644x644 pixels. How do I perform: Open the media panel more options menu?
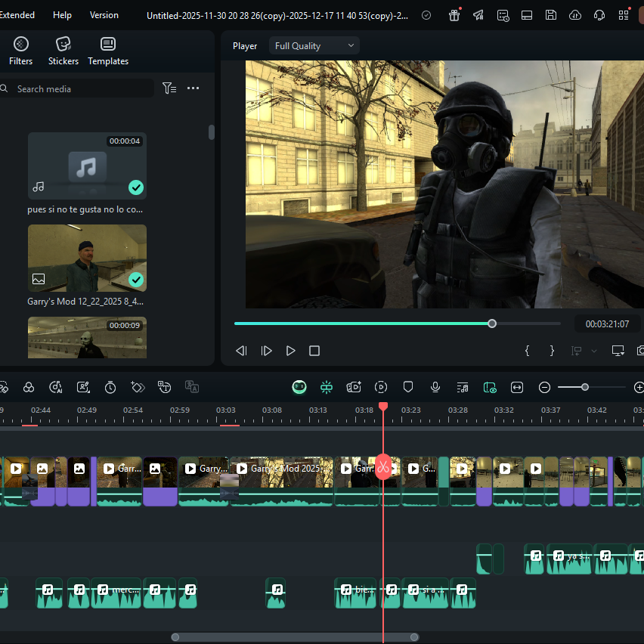[194, 88]
